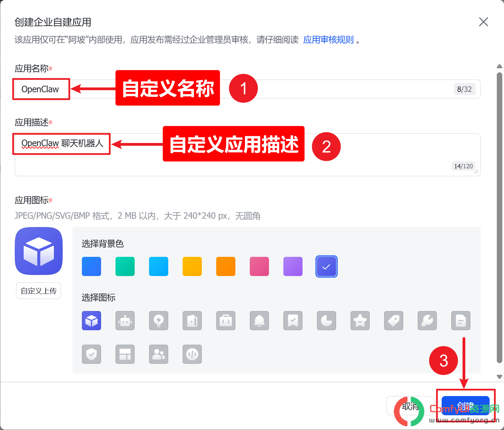
Task: Choose the purple background color
Action: point(293,266)
